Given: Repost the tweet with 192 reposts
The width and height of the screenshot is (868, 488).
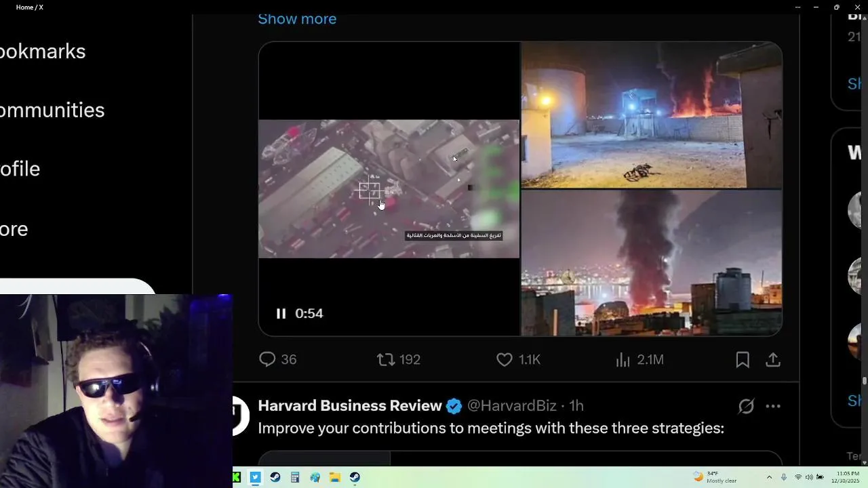Looking at the screenshot, I should point(386,359).
